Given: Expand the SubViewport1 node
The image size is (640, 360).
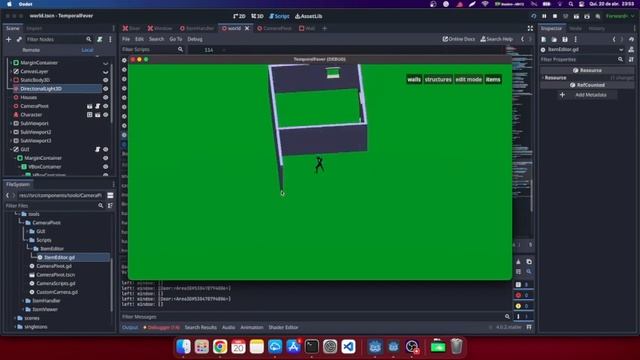Looking at the screenshot, I should tap(11, 123).
